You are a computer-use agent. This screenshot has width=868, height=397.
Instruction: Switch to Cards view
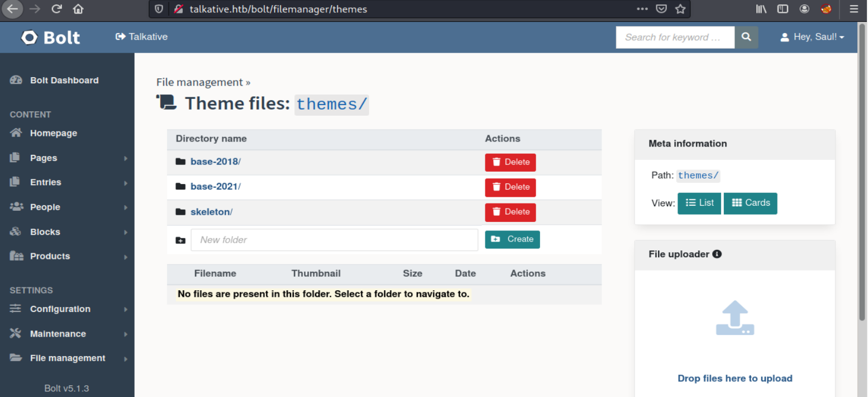[750, 204]
